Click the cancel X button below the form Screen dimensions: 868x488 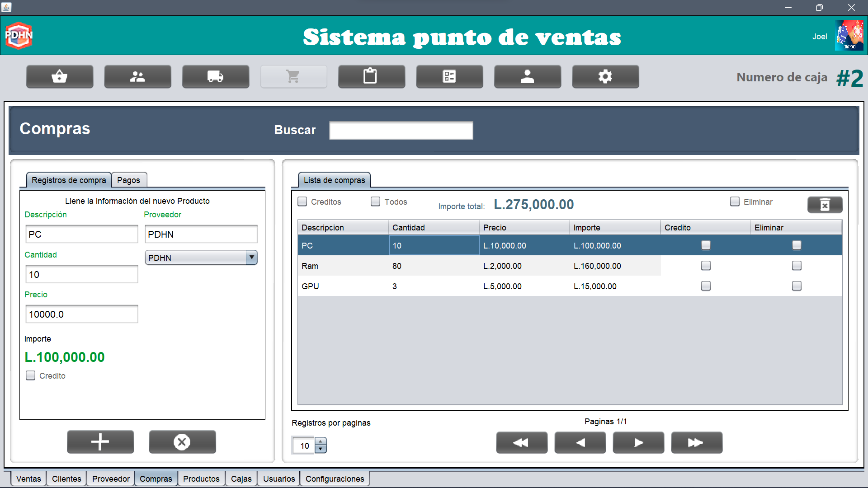(182, 442)
